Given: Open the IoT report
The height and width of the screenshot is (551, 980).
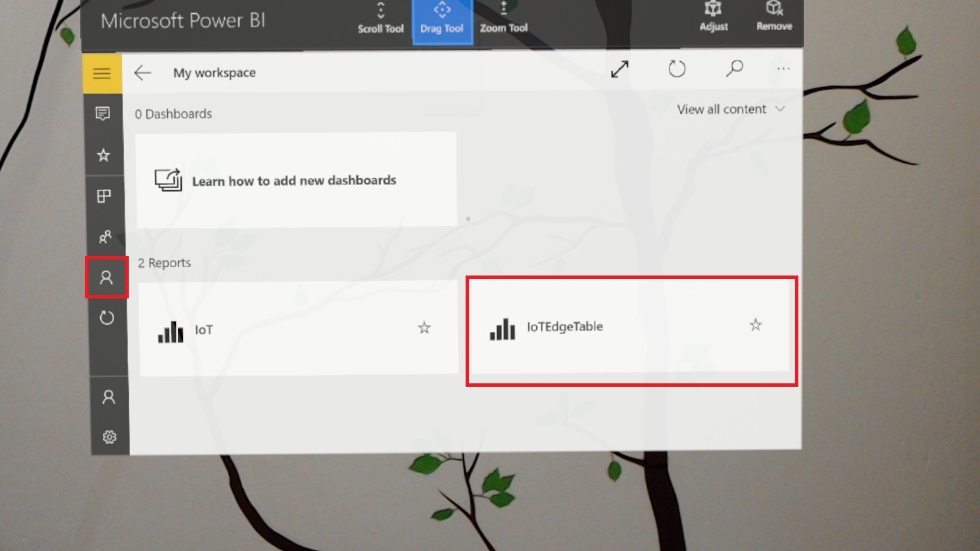Looking at the screenshot, I should pyautogui.click(x=299, y=328).
